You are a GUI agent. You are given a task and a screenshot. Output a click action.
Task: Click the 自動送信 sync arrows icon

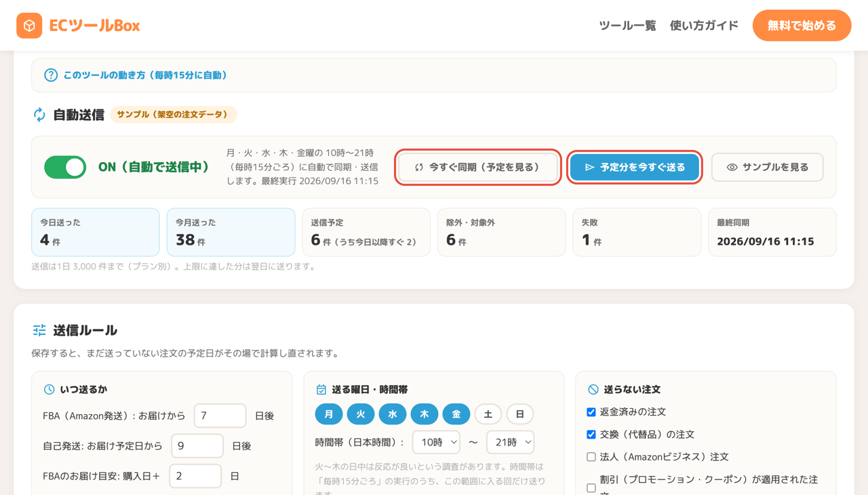coord(39,115)
